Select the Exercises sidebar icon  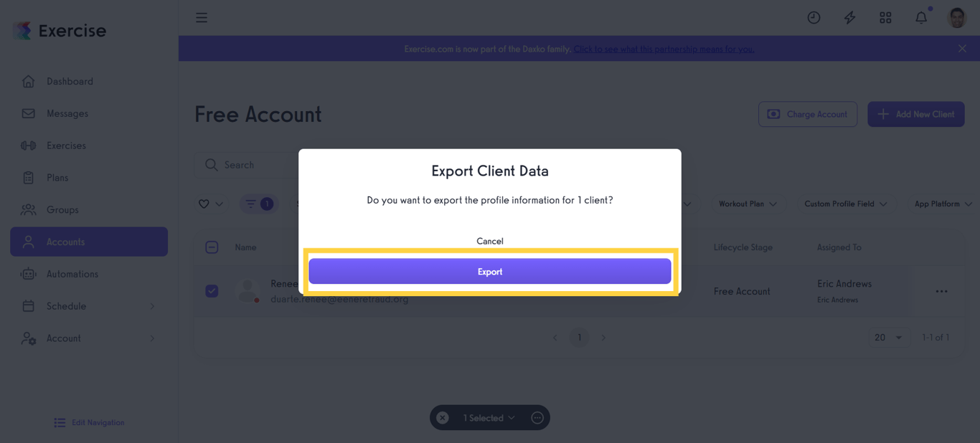click(x=28, y=145)
